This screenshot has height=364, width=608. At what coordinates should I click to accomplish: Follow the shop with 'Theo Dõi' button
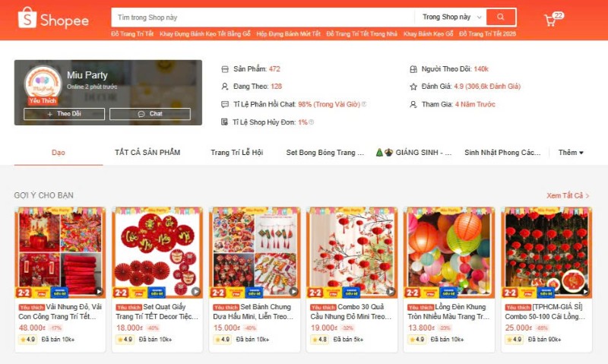tap(64, 114)
